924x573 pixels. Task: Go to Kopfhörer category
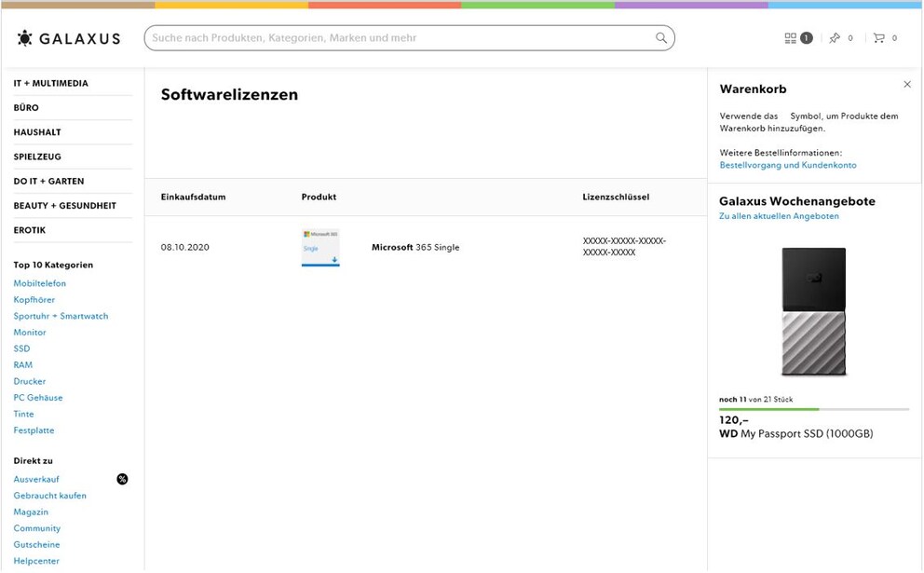tap(34, 299)
